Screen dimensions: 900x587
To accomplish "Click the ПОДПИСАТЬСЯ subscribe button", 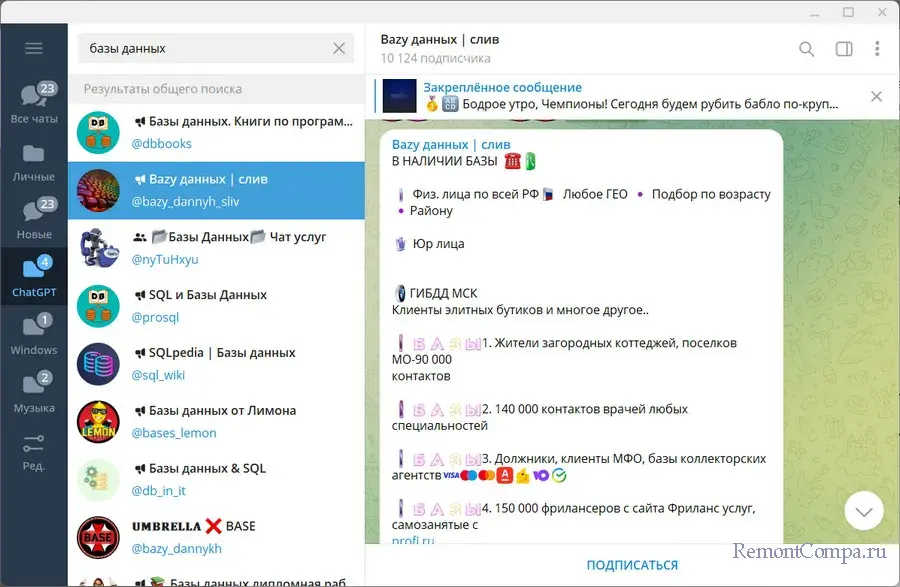I will click(632, 565).
